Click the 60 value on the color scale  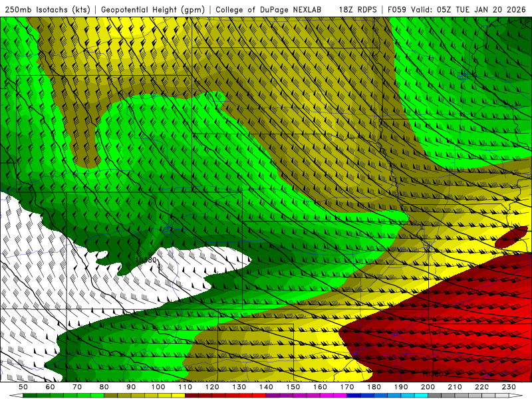click(50, 387)
